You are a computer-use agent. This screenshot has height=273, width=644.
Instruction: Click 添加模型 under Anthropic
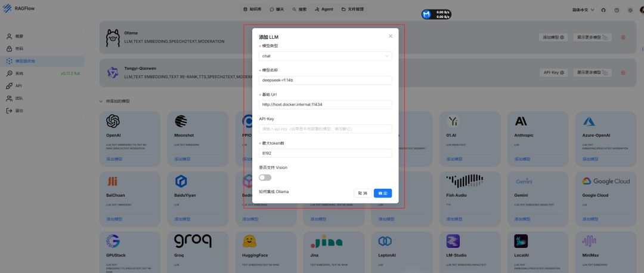coord(522,159)
